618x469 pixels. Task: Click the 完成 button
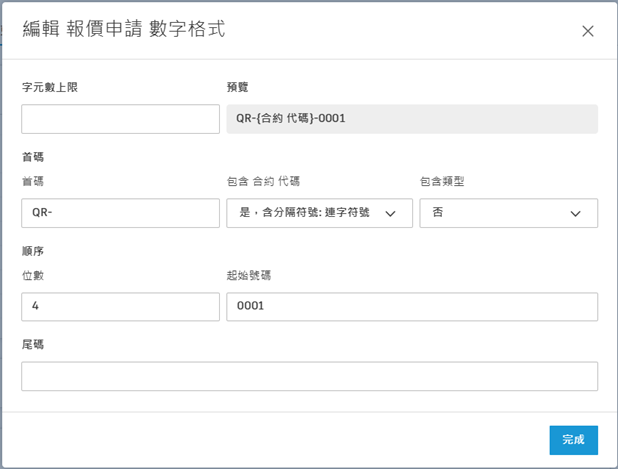573,440
